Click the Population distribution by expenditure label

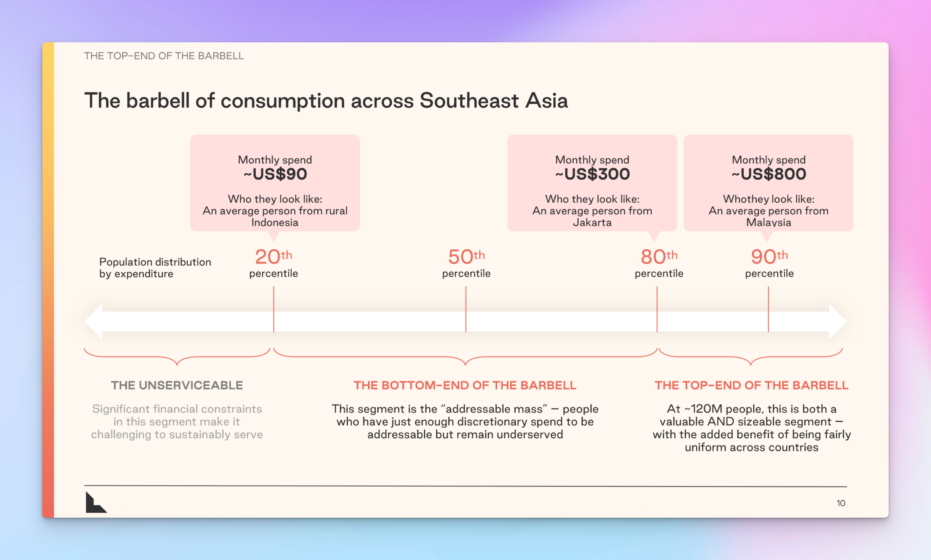click(x=155, y=268)
